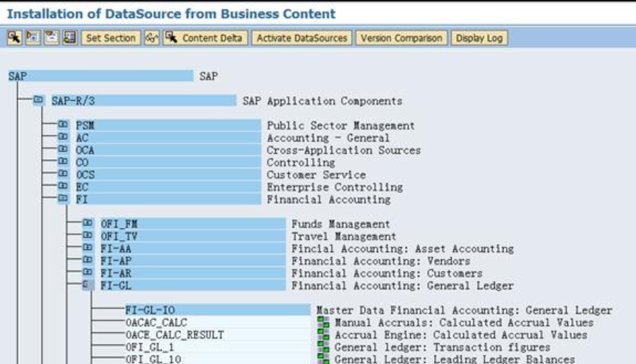Screen dimensions: 636x364
Task: Collapse the FI-GL folder node
Action: click(88, 284)
